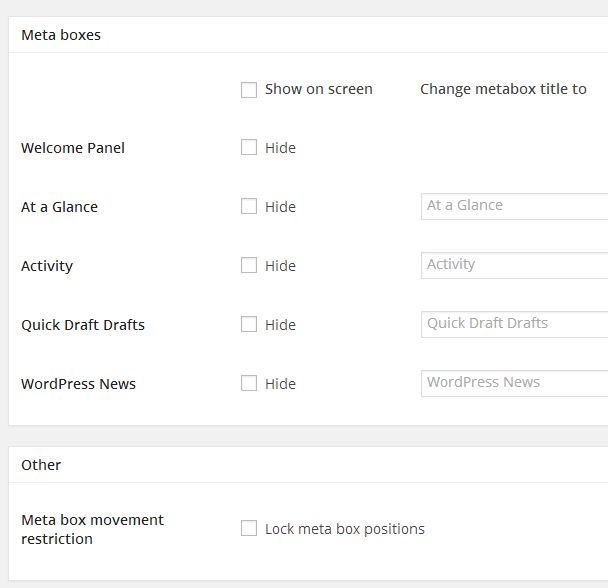Enable the Hide checkbox for At a Glance

point(249,207)
